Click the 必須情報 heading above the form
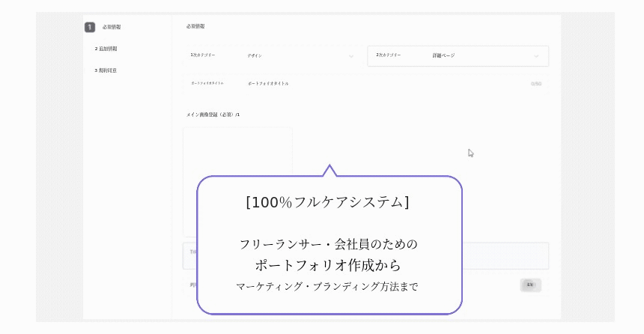 (195, 26)
